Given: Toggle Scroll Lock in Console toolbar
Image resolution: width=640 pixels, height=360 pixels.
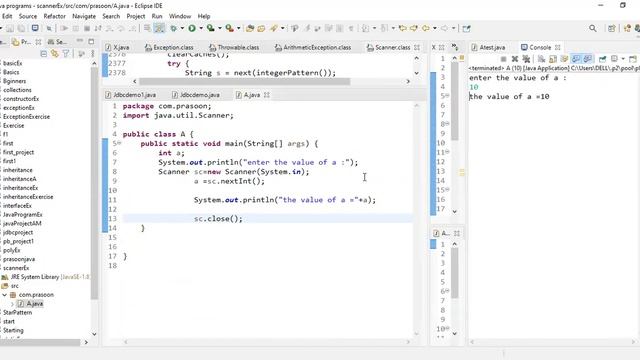Looking at the screenshot, I should pos(553,59).
